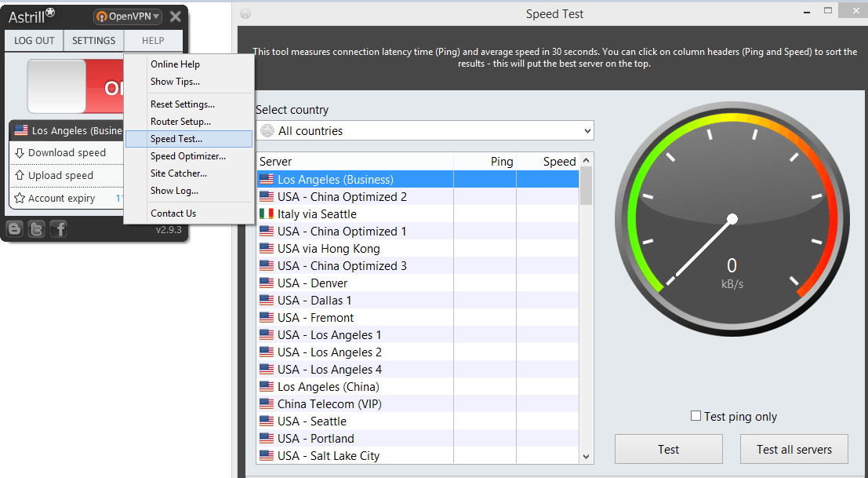Image resolution: width=868 pixels, height=478 pixels.
Task: Open the SETTINGS tab
Action: pos(93,41)
